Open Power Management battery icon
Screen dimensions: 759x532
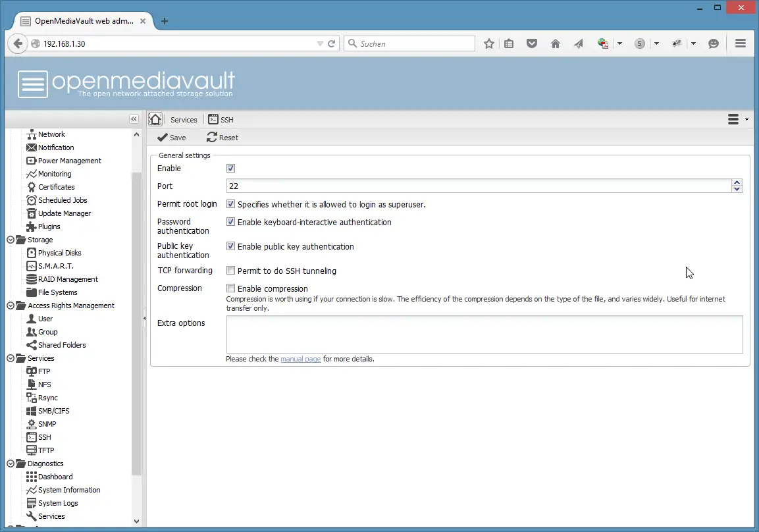32,161
